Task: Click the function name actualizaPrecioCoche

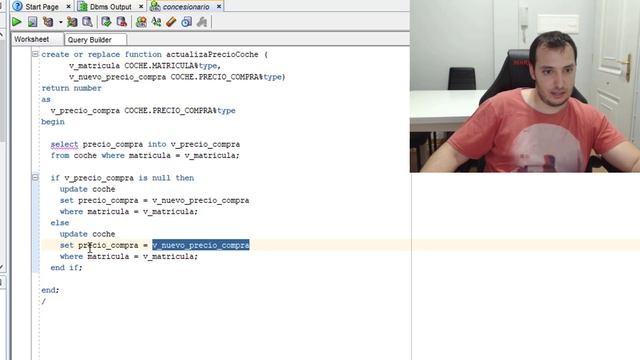Action: pos(212,54)
